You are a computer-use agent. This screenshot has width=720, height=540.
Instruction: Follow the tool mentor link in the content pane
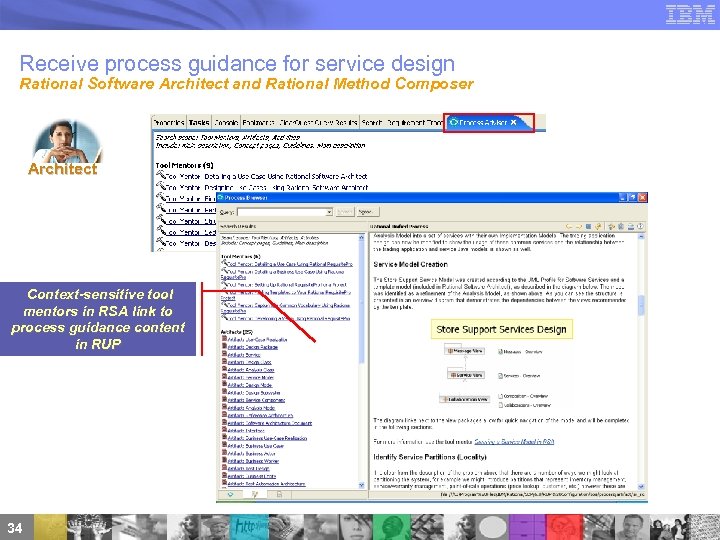514,442
